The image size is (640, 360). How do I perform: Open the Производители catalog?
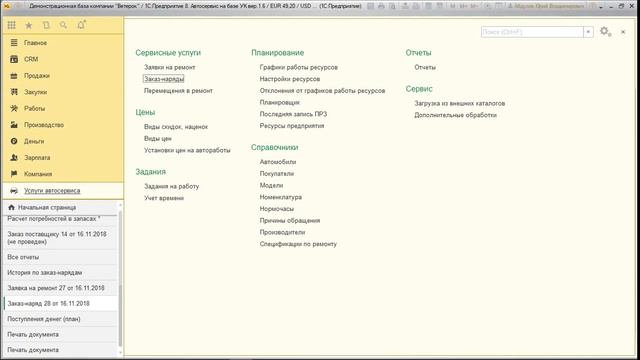point(282,232)
